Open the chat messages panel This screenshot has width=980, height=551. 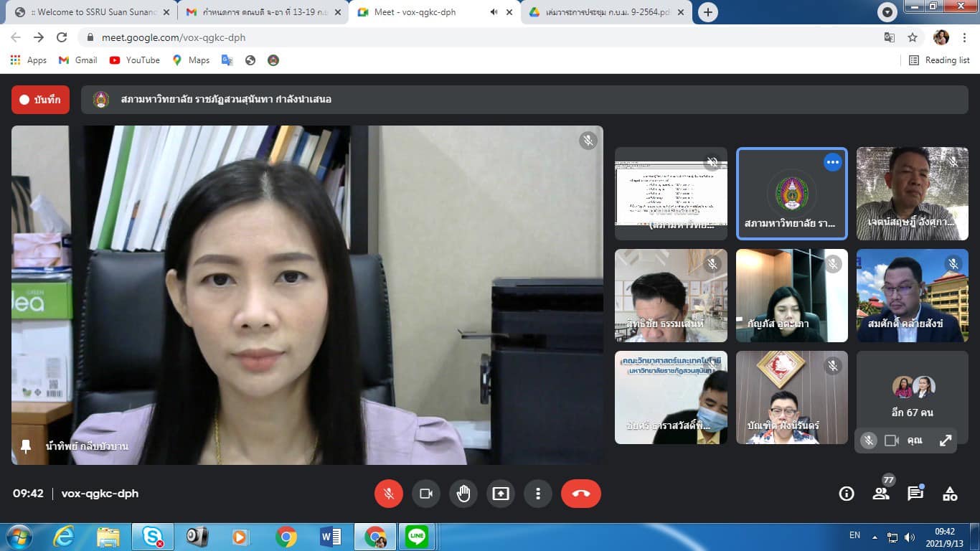pyautogui.click(x=915, y=494)
